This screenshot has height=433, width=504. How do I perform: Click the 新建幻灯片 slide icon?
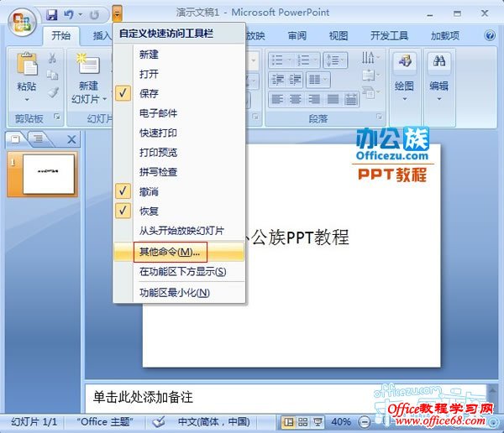coord(88,63)
